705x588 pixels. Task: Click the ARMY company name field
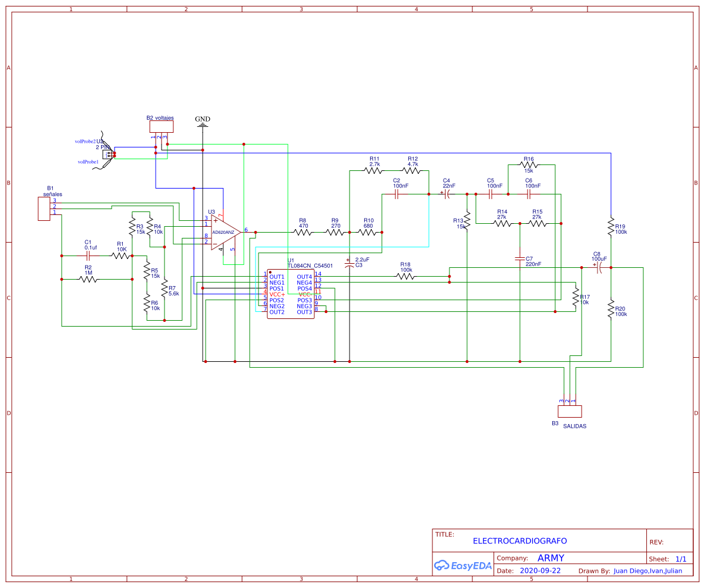[x=550, y=558]
